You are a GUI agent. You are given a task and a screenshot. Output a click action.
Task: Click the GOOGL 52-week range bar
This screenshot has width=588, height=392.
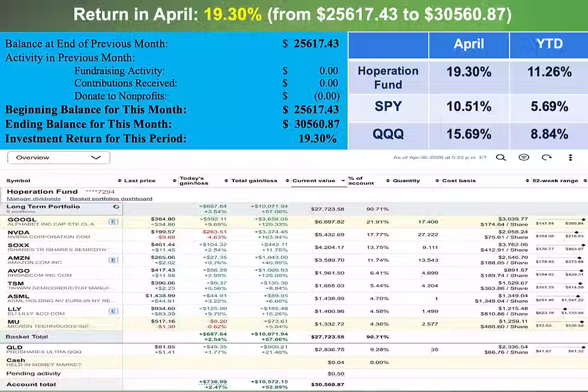pyautogui.click(x=560, y=222)
